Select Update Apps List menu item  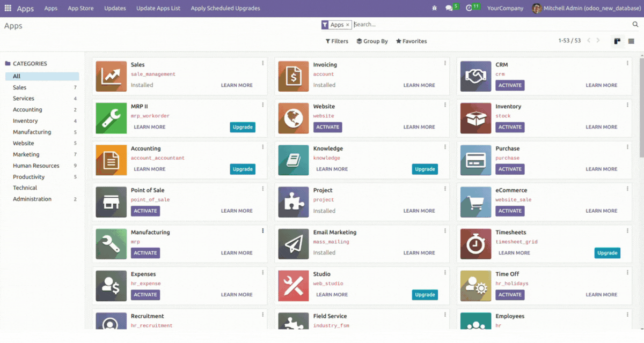point(158,9)
